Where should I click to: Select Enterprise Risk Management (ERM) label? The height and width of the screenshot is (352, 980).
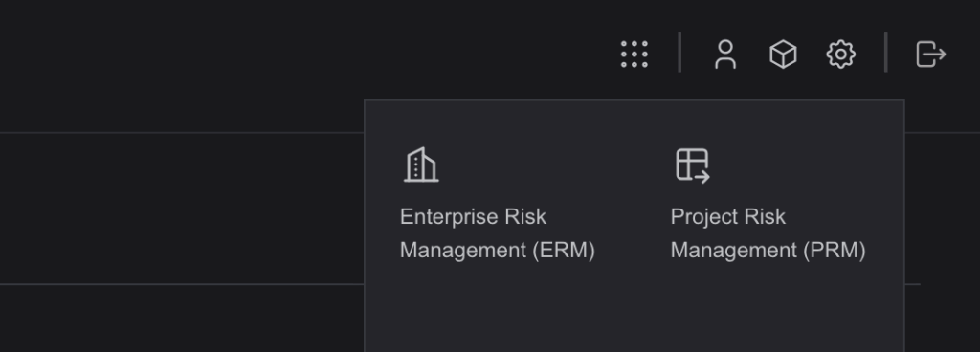tap(497, 233)
